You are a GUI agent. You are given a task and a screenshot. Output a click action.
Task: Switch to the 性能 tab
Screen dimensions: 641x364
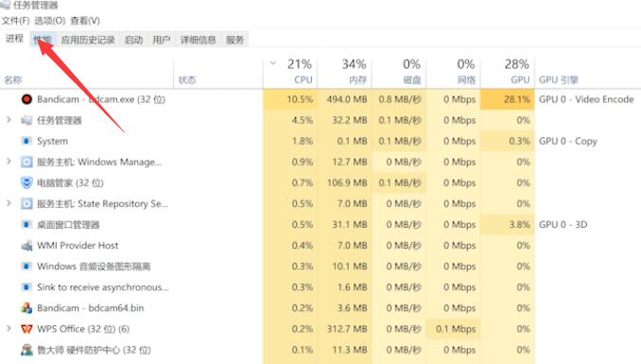coord(43,40)
